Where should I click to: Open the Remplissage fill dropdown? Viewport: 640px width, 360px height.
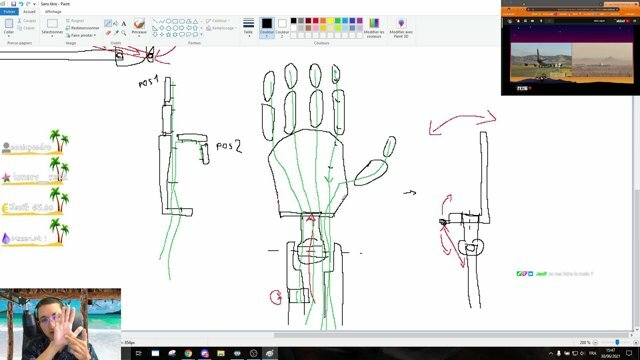[222, 28]
